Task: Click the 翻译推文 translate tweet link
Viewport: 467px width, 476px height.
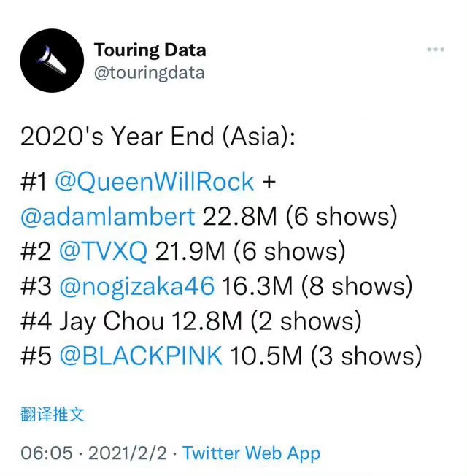Action: point(53,414)
